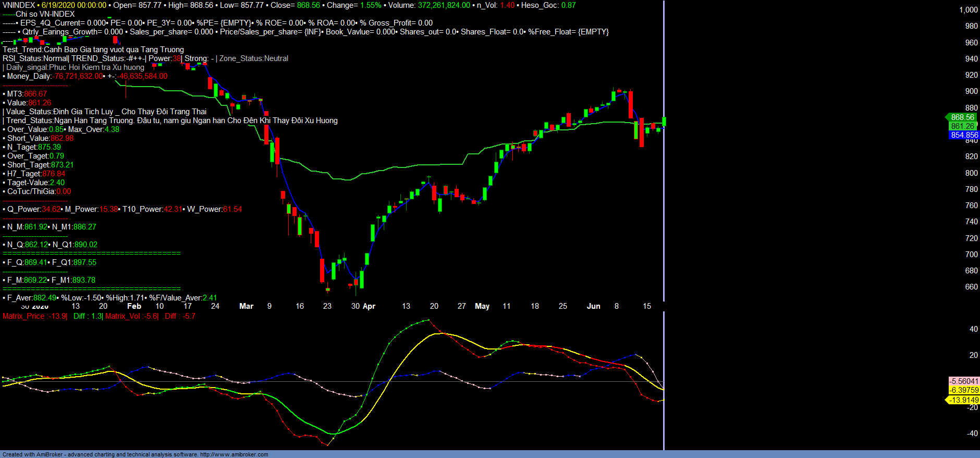Click the VNINDEX symbol title
This screenshot has height=458, width=980.
[x=19, y=5]
